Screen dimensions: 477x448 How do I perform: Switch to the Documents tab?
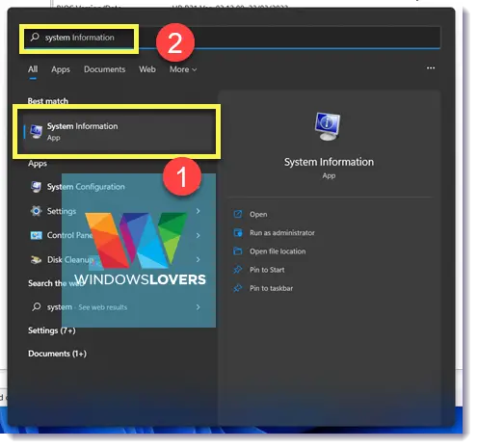coord(104,69)
